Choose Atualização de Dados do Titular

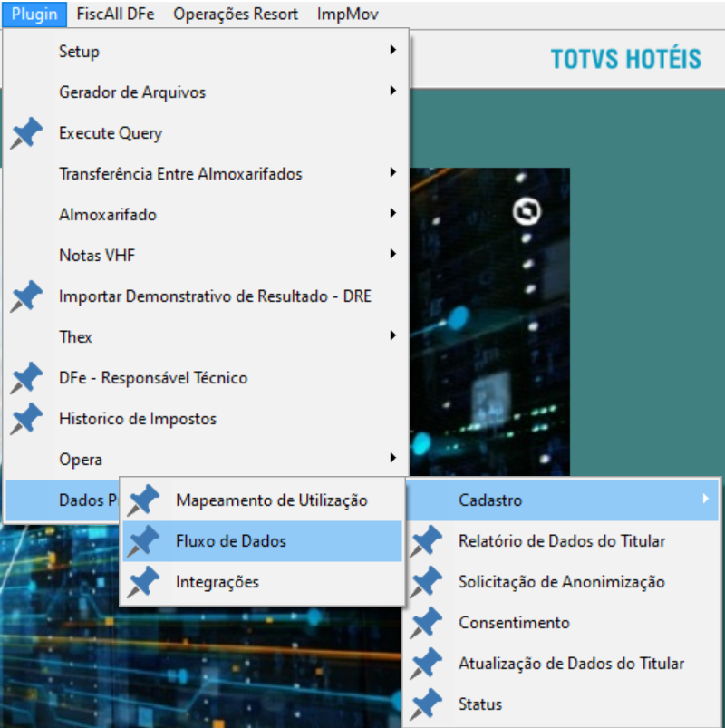point(563,664)
